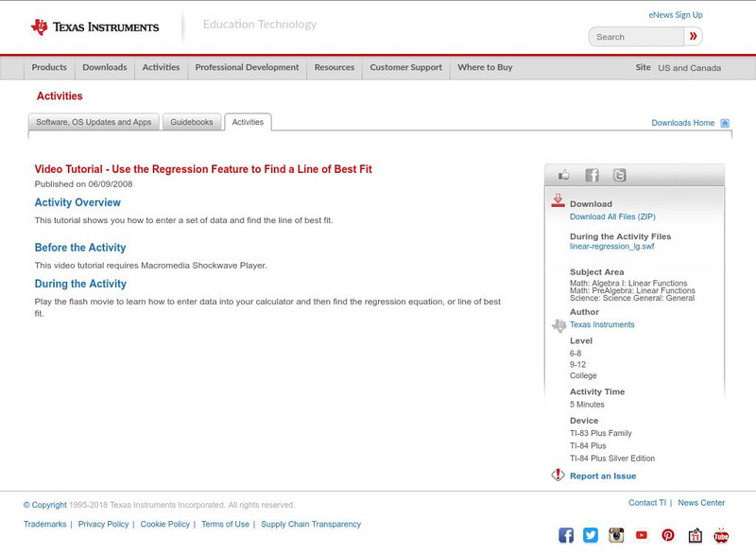Click the Copyright link in footer
Image resolution: width=756 pixels, height=555 pixels.
point(44,505)
